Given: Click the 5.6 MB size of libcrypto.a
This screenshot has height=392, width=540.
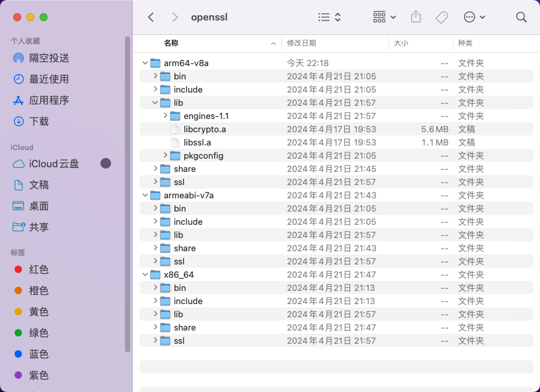Looking at the screenshot, I should [x=435, y=129].
